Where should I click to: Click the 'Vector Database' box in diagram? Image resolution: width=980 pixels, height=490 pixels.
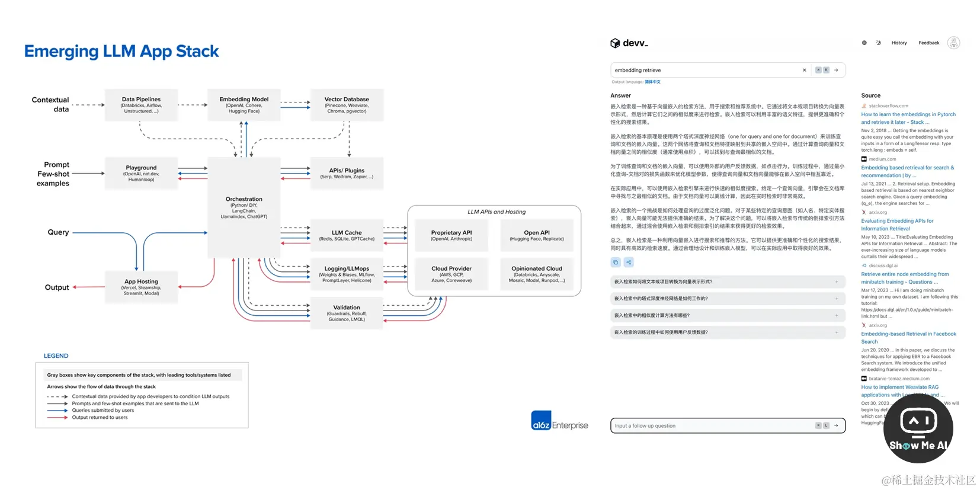click(347, 105)
